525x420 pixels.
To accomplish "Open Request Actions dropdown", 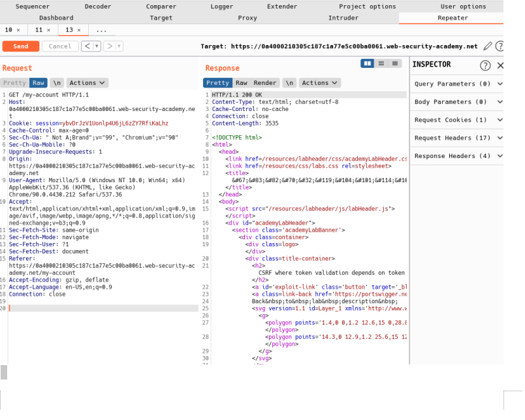I will (x=87, y=83).
